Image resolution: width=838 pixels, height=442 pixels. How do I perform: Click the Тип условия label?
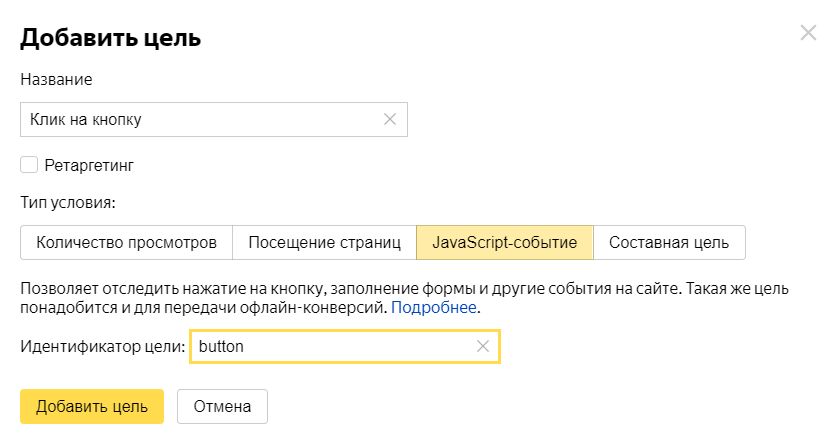point(68,203)
